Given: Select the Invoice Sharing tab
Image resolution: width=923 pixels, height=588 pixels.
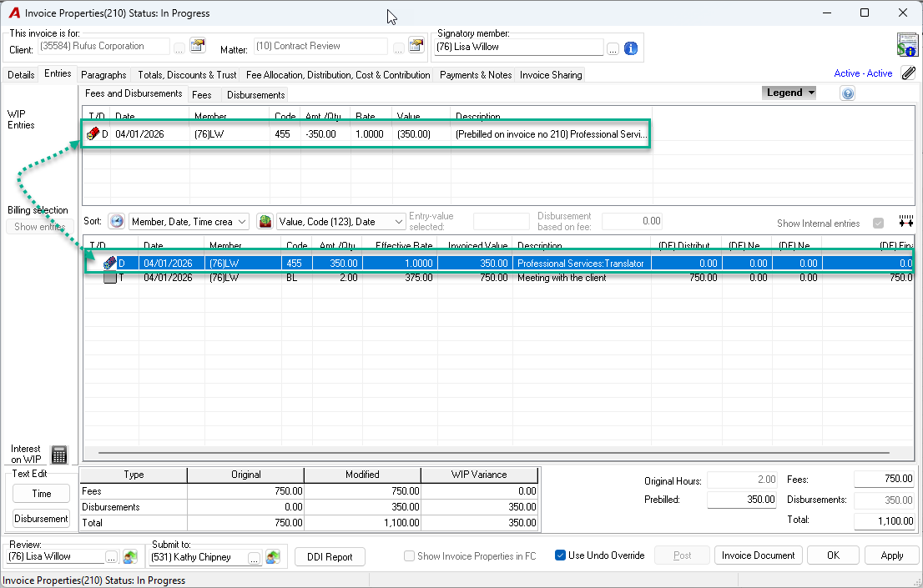Looking at the screenshot, I should [551, 75].
